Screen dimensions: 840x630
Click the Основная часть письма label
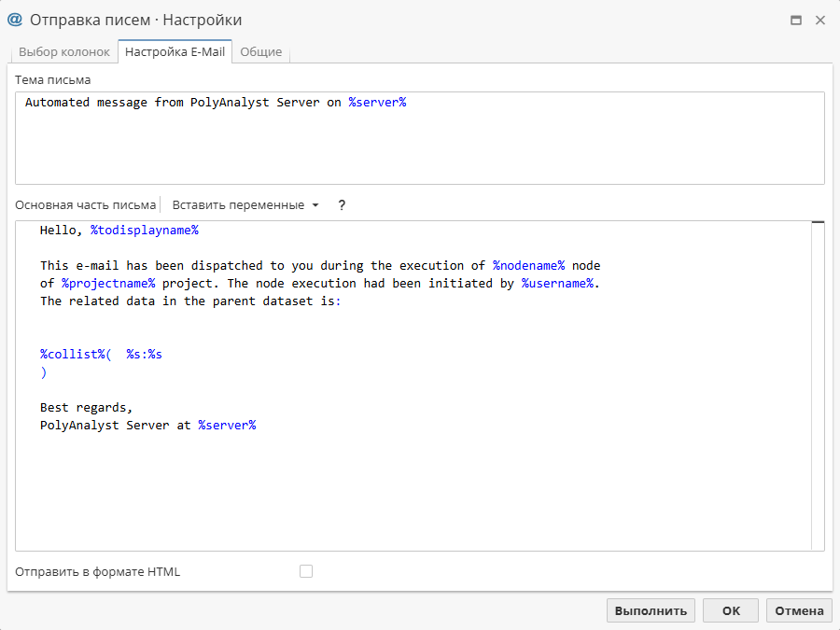pos(85,205)
